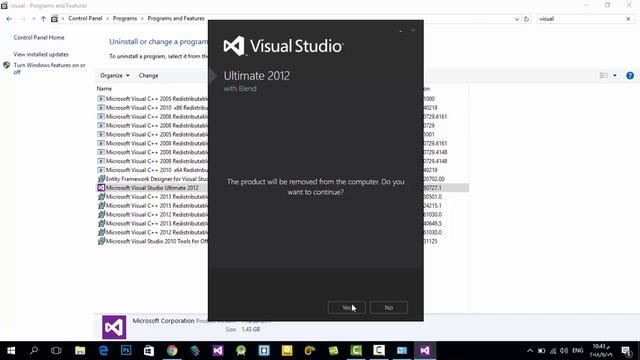Viewport: 640px width, 360px height.
Task: Click the search box containing 'visual'
Action: coord(580,19)
